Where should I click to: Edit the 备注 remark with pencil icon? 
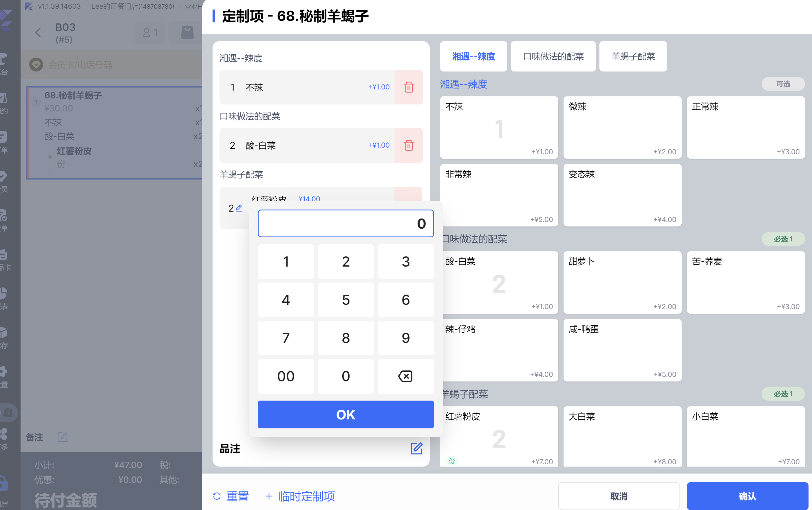62,437
